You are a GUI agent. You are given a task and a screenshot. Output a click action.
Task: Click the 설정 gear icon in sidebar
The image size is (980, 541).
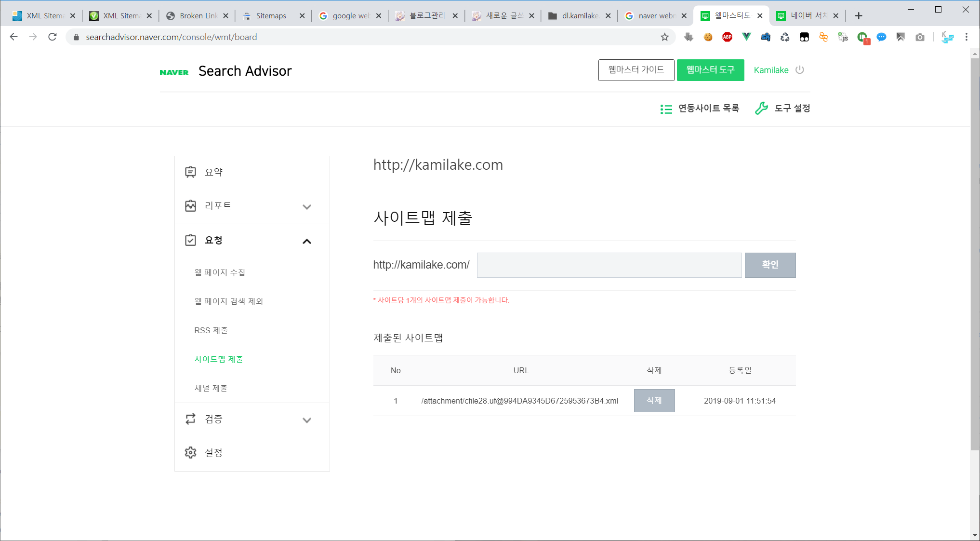click(190, 452)
